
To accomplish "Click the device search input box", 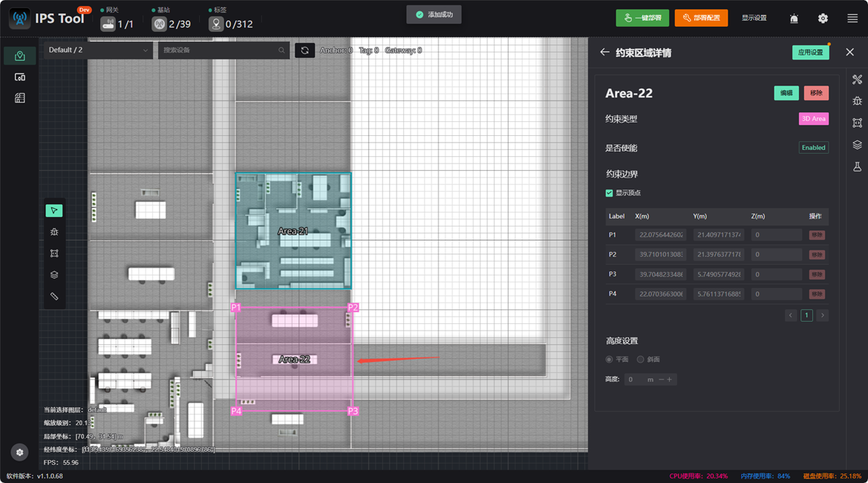I will (x=223, y=50).
